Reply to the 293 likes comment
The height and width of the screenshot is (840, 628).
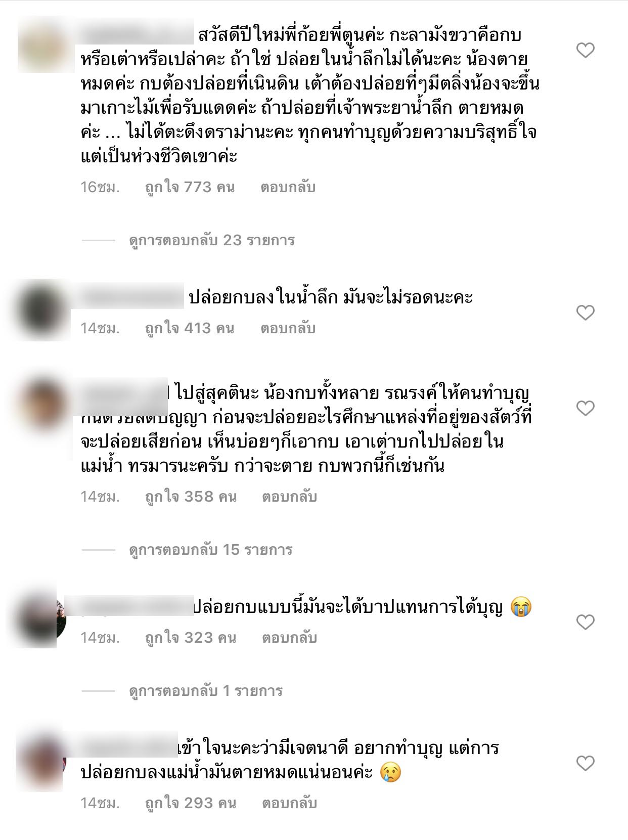289,803
